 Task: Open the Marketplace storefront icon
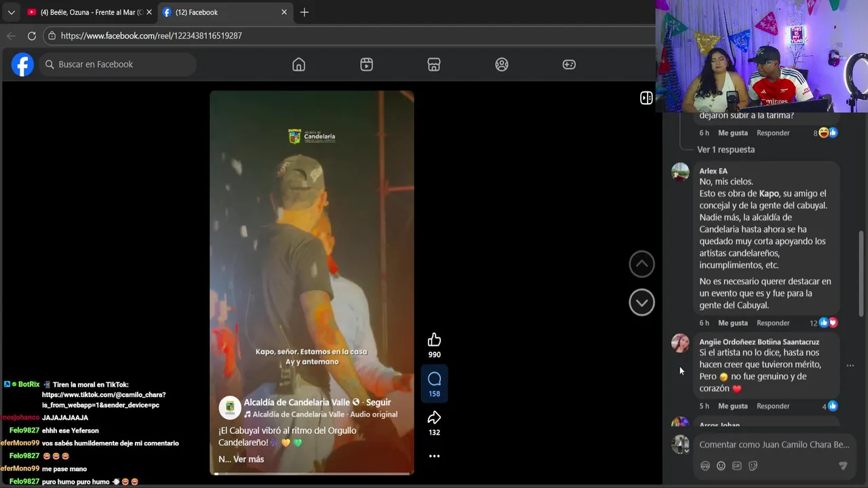click(x=434, y=64)
